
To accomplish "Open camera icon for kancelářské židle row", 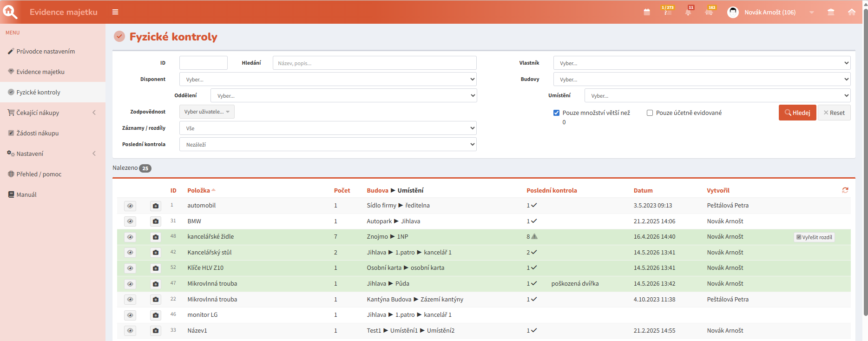I will [156, 237].
